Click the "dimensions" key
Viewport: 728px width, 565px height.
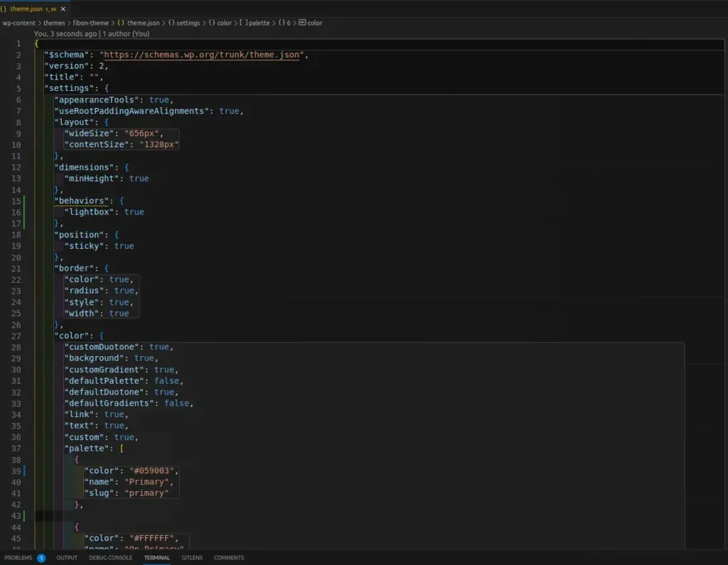click(84, 168)
